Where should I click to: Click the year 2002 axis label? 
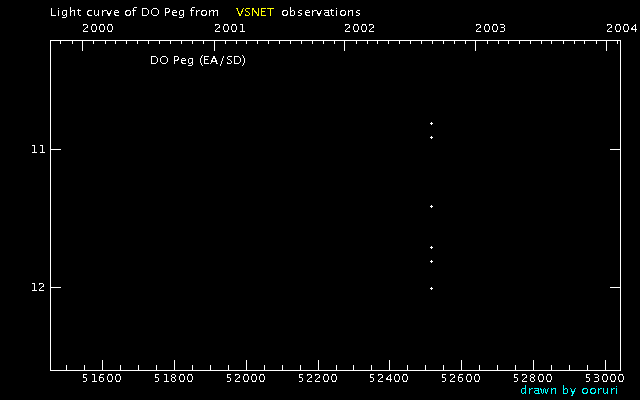pyautogui.click(x=360, y=28)
